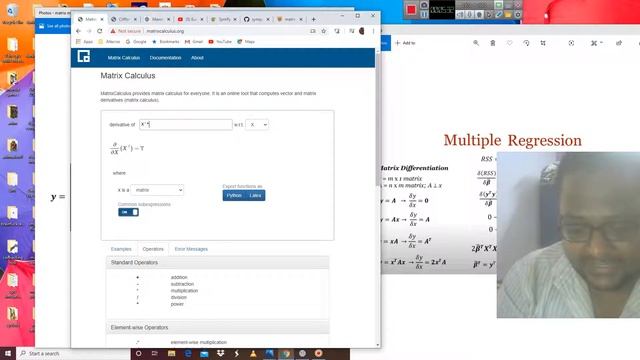Switch to the YouTube browser tab
The height and width of the screenshot is (360, 640).
(x=191, y=19)
